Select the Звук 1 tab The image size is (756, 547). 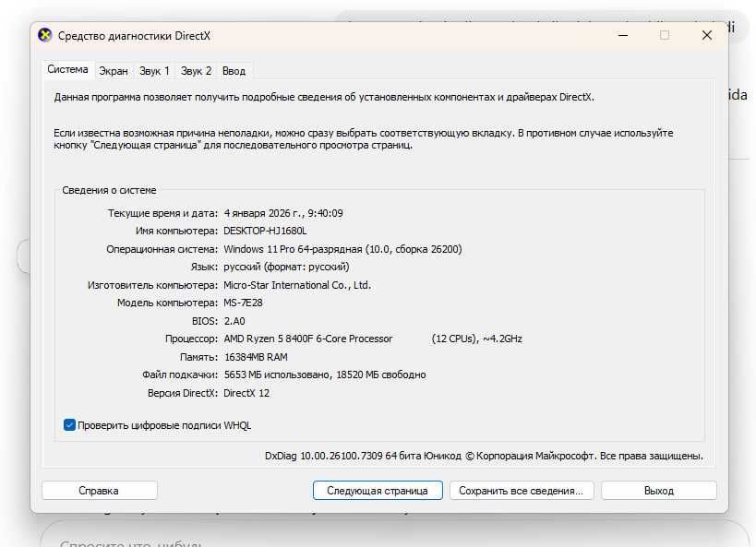(154, 71)
